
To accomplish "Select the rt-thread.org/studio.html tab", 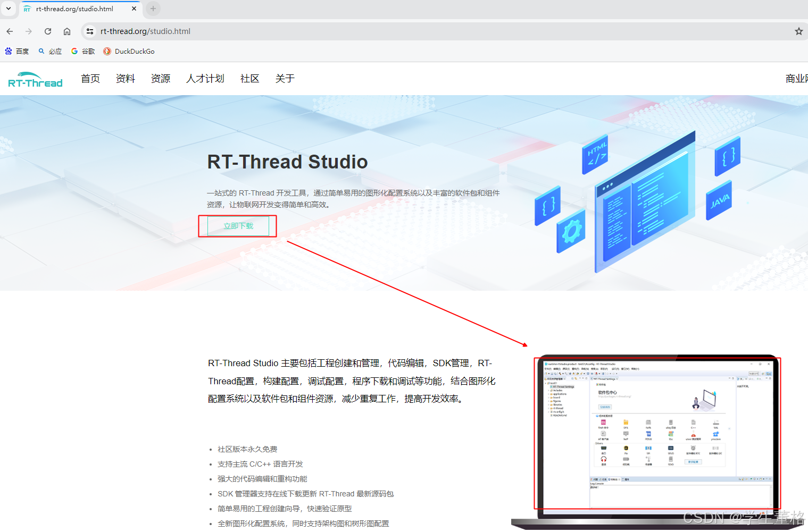I will tap(80, 9).
